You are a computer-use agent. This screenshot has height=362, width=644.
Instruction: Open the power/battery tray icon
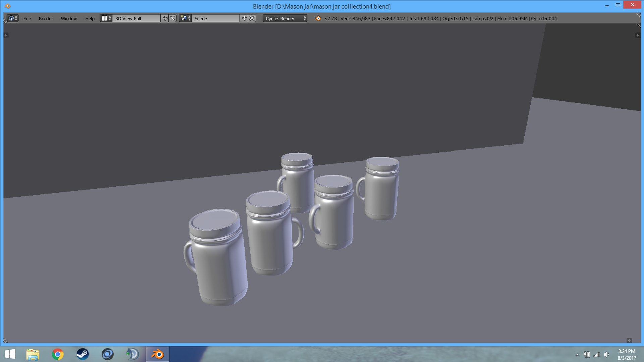[587, 354]
